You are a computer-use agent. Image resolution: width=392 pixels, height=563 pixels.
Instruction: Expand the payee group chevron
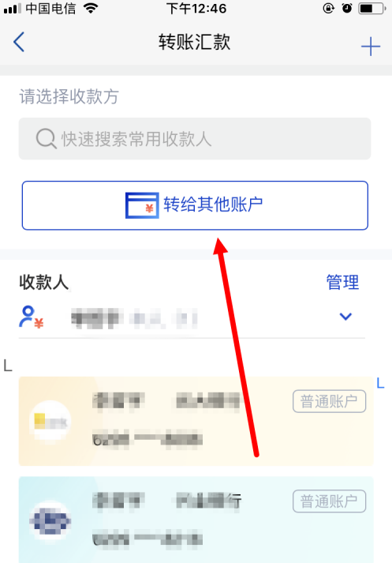tap(345, 317)
